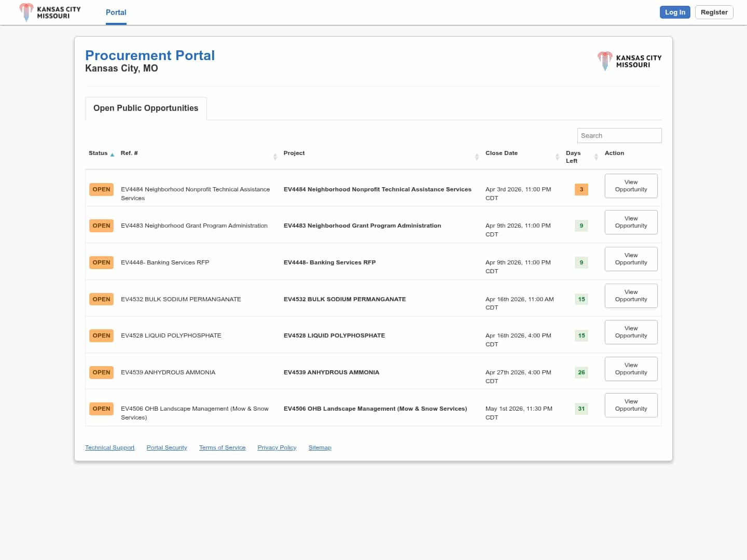This screenshot has height=560, width=747.
Task: View opportunity for EV4506 OHB Landscape Management
Action: point(631,405)
